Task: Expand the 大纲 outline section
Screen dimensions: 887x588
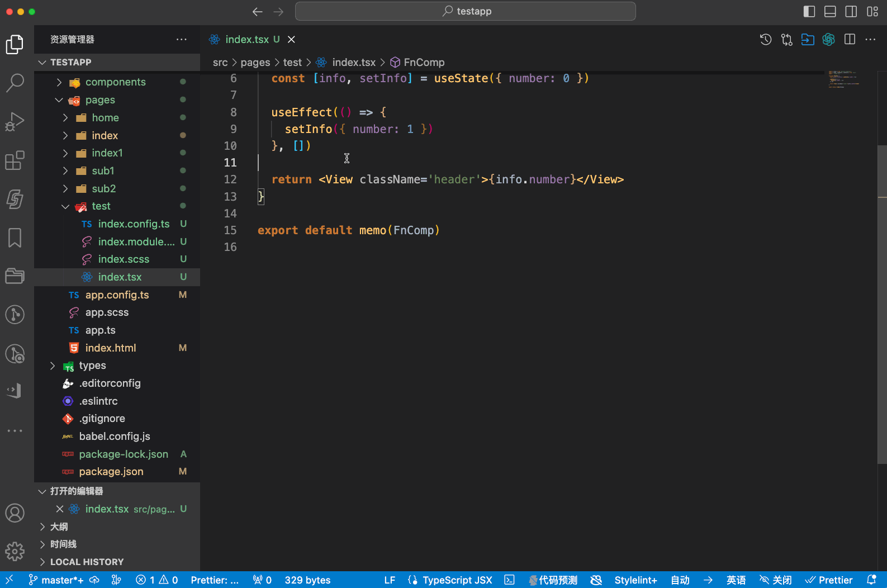Action: [117, 527]
